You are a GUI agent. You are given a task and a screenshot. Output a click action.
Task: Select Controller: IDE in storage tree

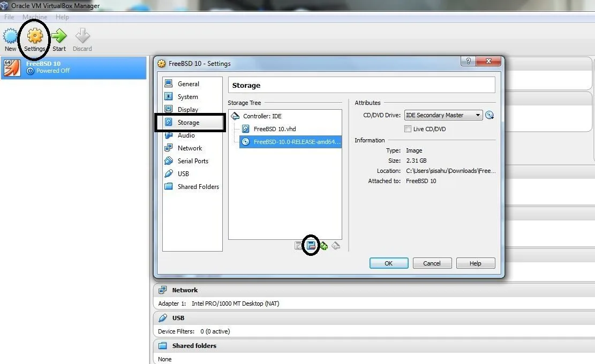(x=262, y=116)
